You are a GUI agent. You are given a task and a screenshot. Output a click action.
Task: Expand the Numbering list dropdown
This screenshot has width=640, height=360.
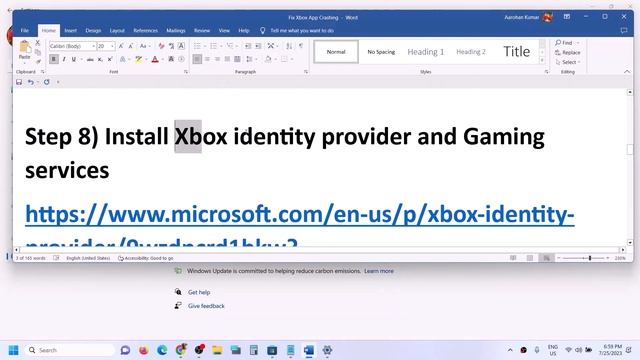(x=221, y=46)
